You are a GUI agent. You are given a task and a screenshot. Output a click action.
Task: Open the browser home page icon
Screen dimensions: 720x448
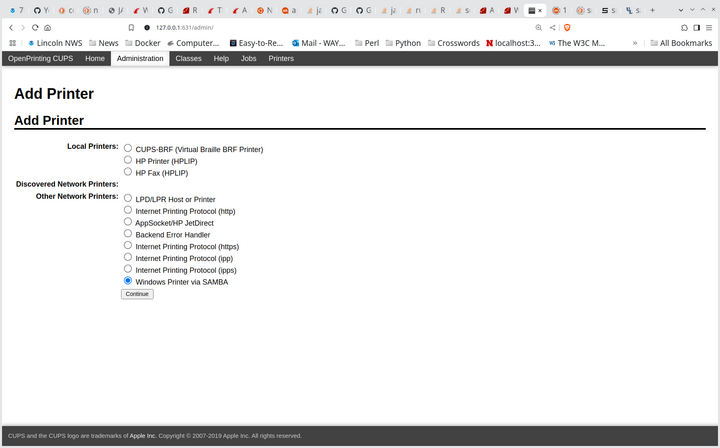point(47,28)
